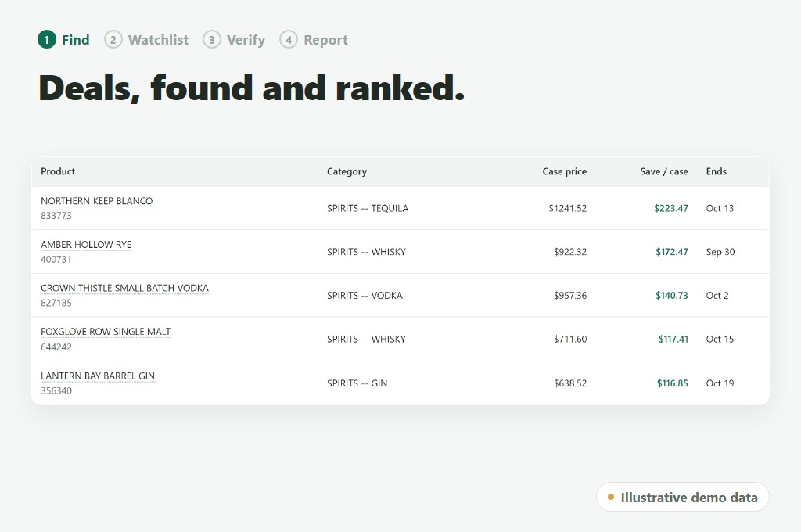Screen dimensions: 801x532
Task: Open LANTERN BAY BARREL GIN link
Action: (98, 376)
